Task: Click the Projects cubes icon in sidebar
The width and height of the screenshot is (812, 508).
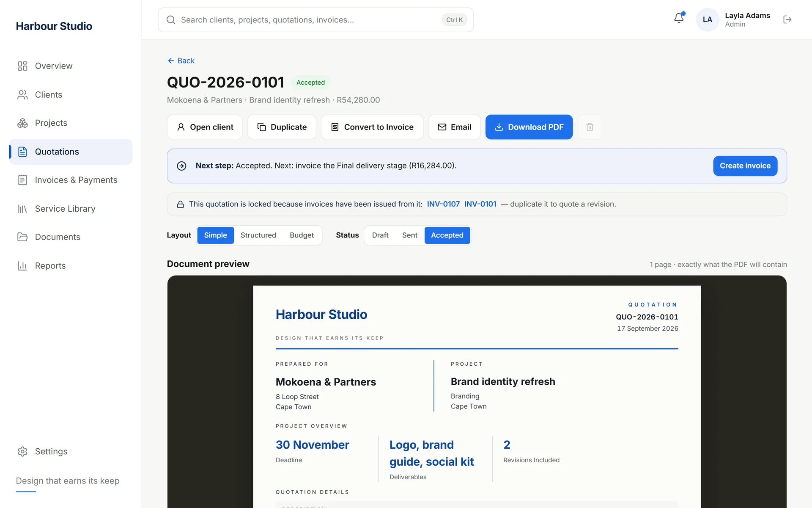Action: (22, 123)
